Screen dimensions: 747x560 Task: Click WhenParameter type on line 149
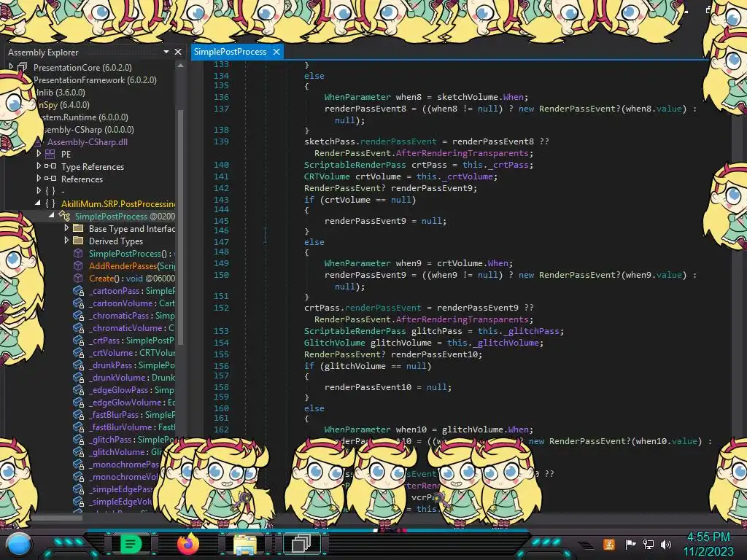point(357,262)
